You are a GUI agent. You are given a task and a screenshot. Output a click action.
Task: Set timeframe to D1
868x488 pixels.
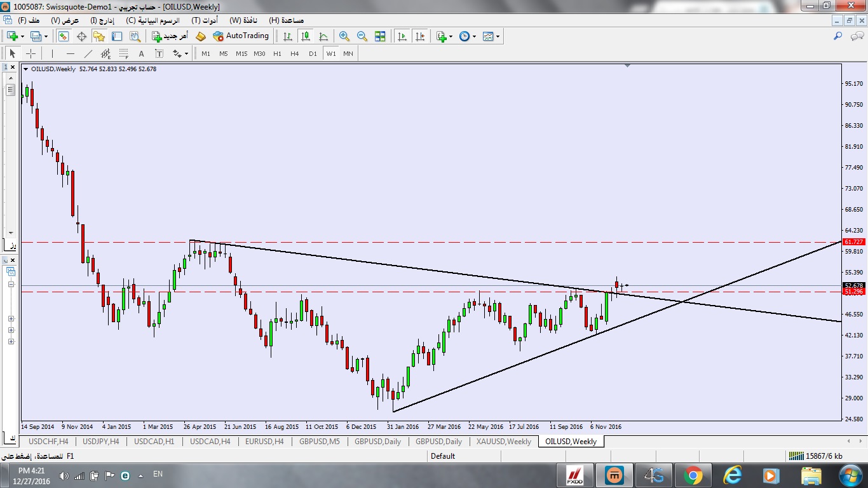(313, 53)
